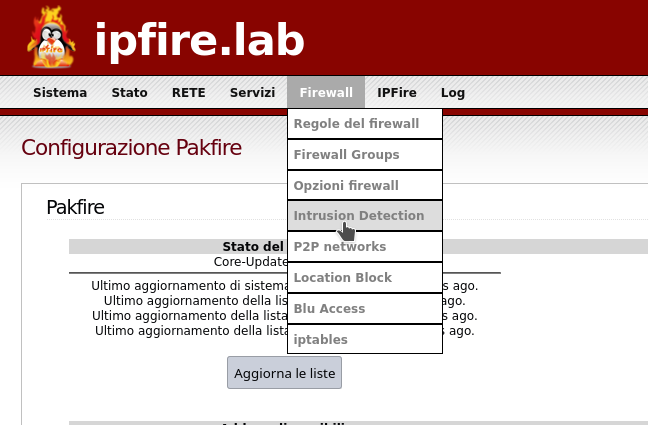The width and height of the screenshot is (648, 425).
Task: Select Regole del firewall entry
Action: point(365,124)
